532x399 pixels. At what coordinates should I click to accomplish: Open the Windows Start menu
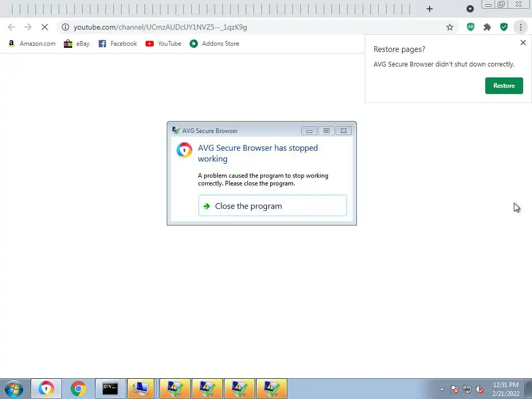(14, 389)
